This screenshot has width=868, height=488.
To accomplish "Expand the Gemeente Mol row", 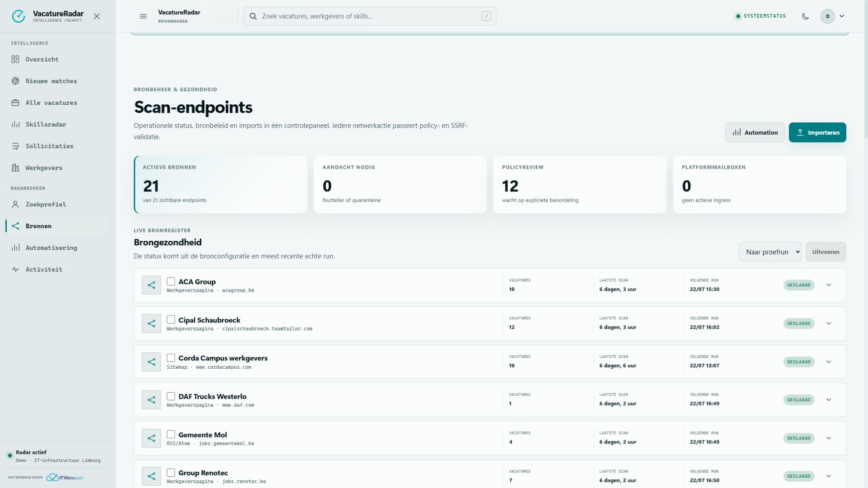I will 829,438.
